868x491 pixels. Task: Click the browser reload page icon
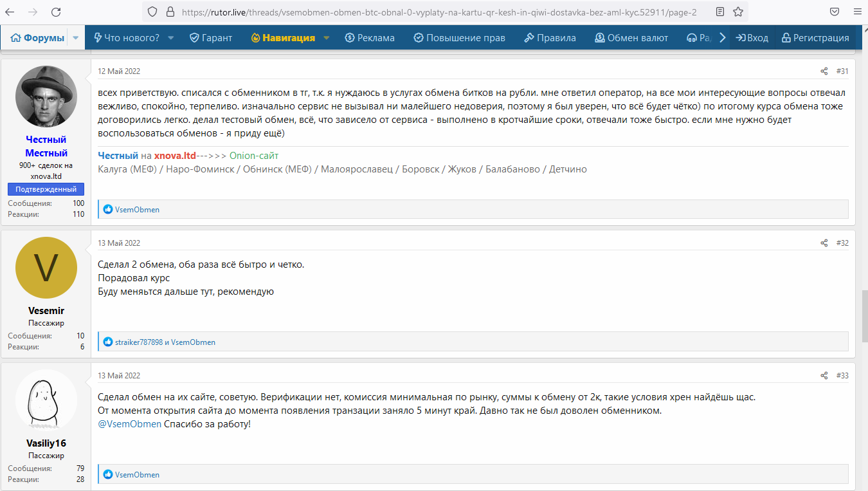[56, 12]
